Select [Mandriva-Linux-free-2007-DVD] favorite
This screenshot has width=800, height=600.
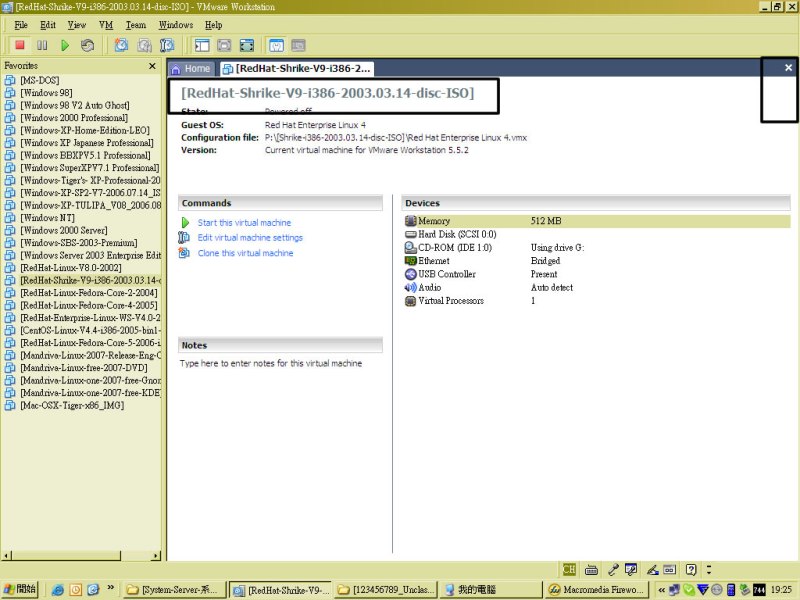[x=84, y=368]
